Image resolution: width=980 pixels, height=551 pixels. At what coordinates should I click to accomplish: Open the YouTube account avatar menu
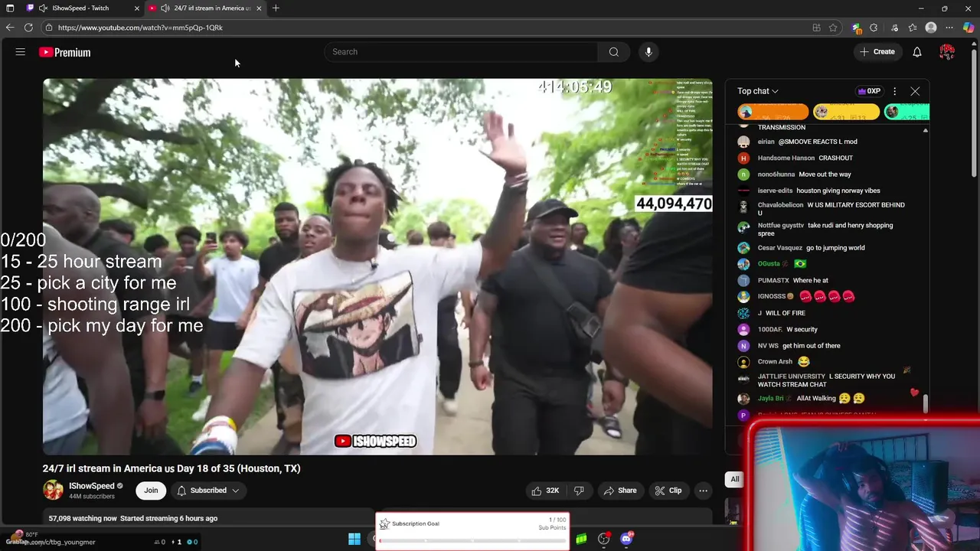click(x=947, y=52)
